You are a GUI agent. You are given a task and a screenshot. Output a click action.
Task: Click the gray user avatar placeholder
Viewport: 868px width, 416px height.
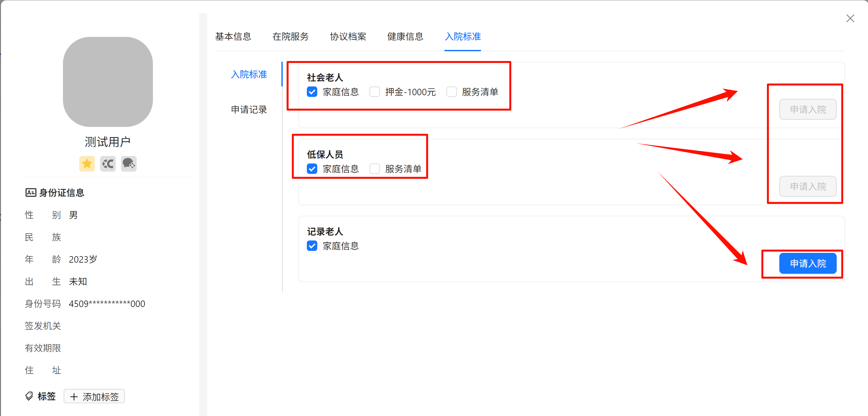click(108, 82)
